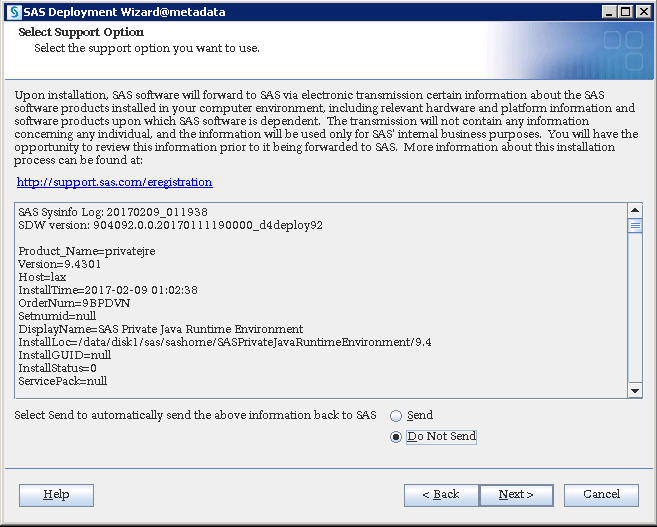This screenshot has width=657, height=527.
Task: Minimize the SAS Deployment Wizard window
Action: click(x=609, y=12)
